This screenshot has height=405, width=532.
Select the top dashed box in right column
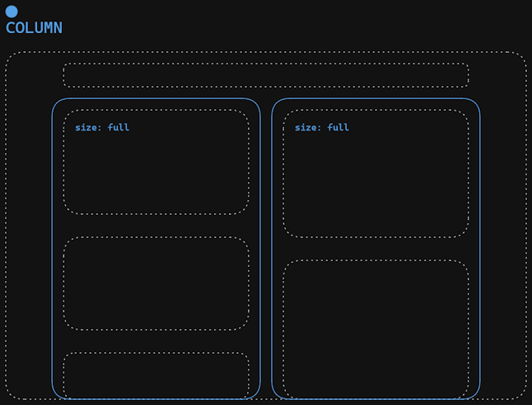[x=375, y=186]
